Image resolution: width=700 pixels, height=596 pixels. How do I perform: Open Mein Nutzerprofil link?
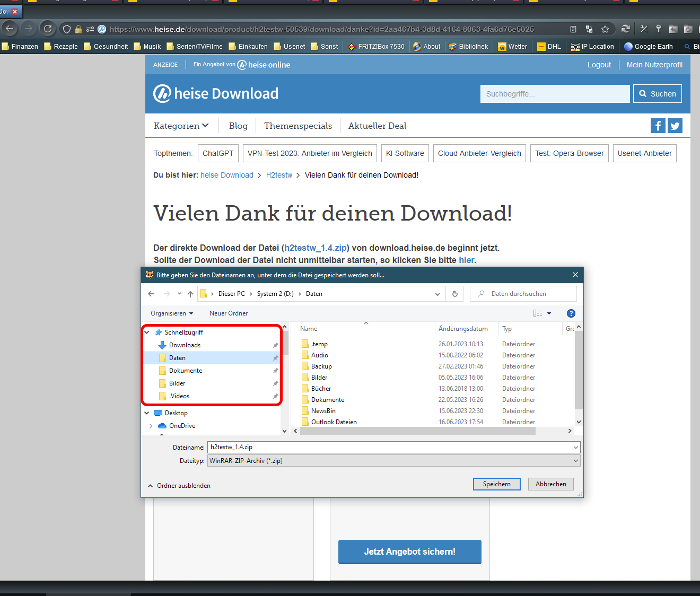coord(654,65)
